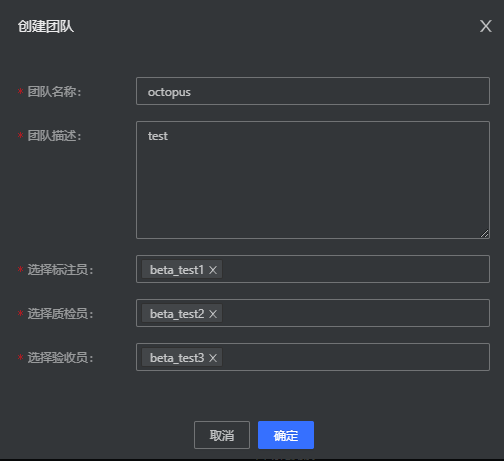This screenshot has width=504, height=461.
Task: Confirm team creation with the 确定 button
Action: pyautogui.click(x=286, y=435)
